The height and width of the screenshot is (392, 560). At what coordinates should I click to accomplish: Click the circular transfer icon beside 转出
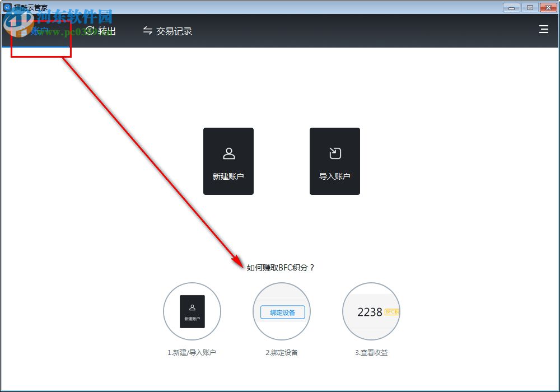coord(89,31)
